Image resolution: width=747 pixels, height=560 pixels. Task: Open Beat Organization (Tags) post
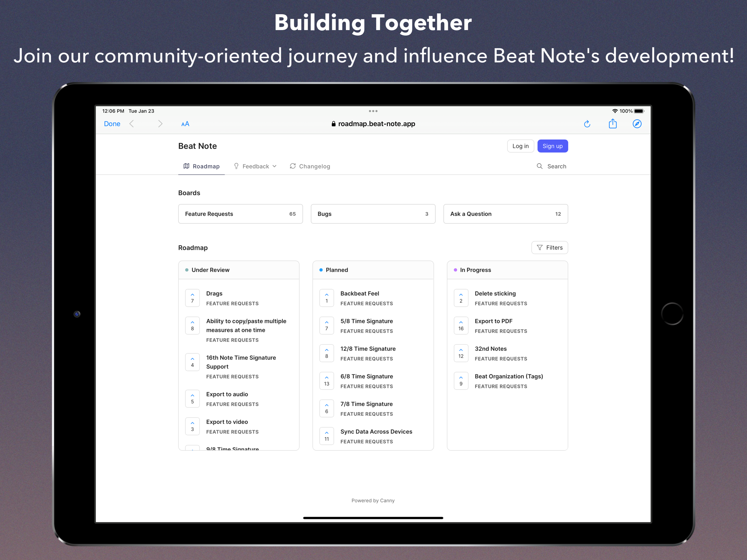coord(509,377)
